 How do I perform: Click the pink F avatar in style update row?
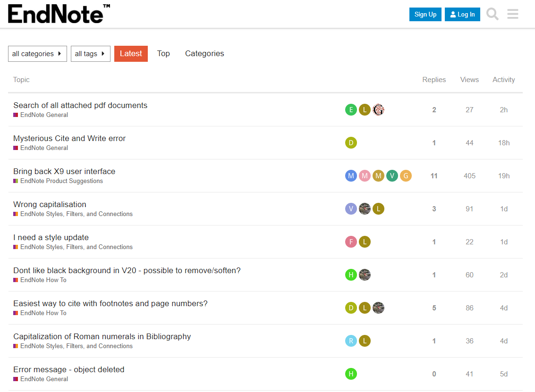tap(351, 242)
